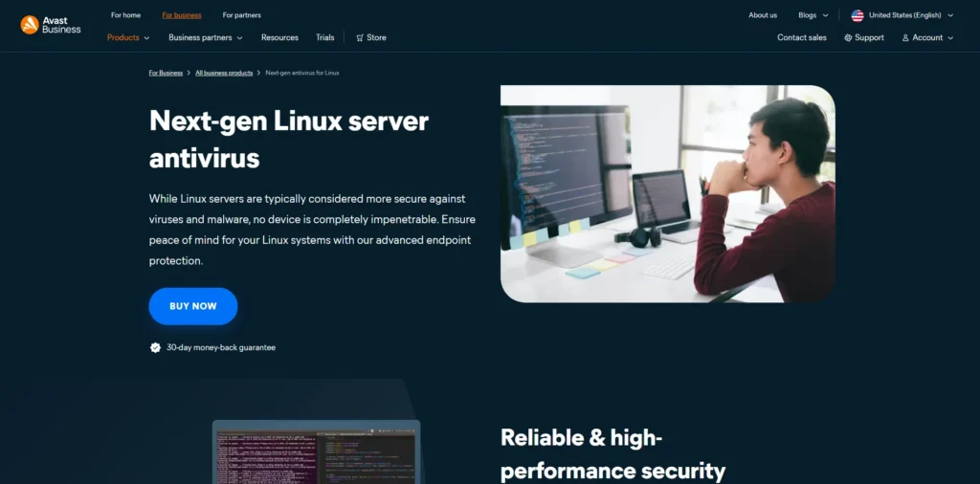
Task: Open the About us link
Action: (763, 15)
